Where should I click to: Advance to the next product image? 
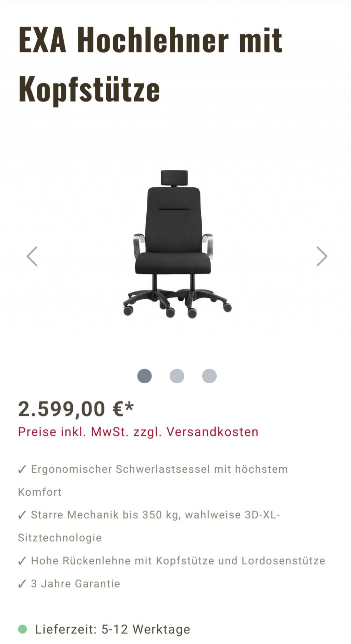tap(322, 256)
